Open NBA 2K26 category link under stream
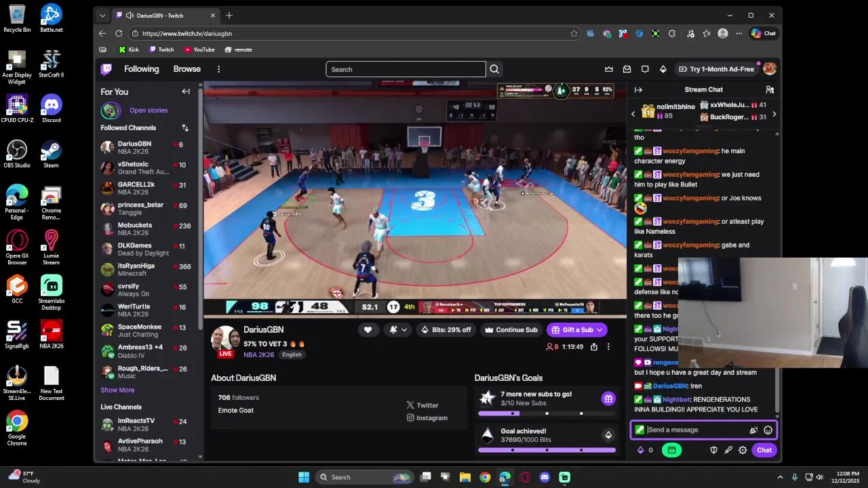The width and height of the screenshot is (868, 488). pyautogui.click(x=259, y=355)
